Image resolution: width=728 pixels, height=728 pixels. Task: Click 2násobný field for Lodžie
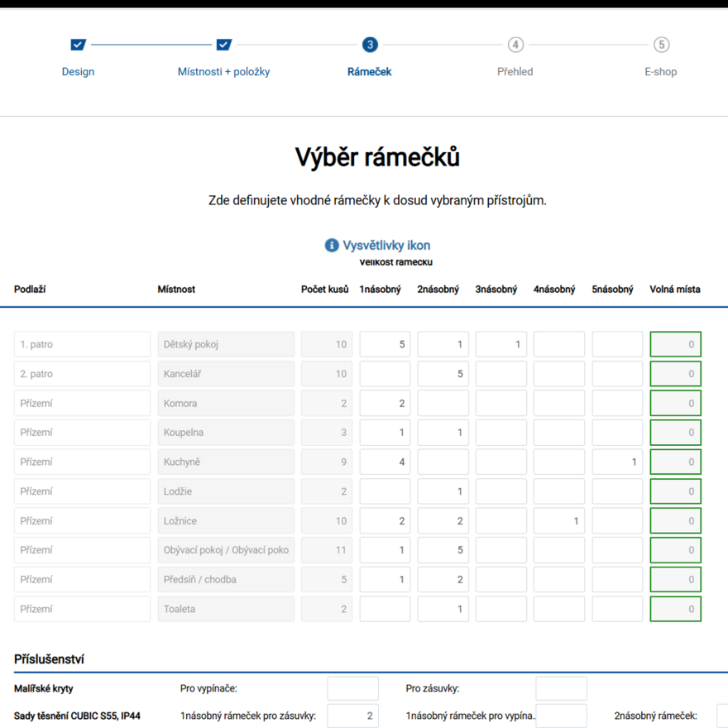click(443, 491)
